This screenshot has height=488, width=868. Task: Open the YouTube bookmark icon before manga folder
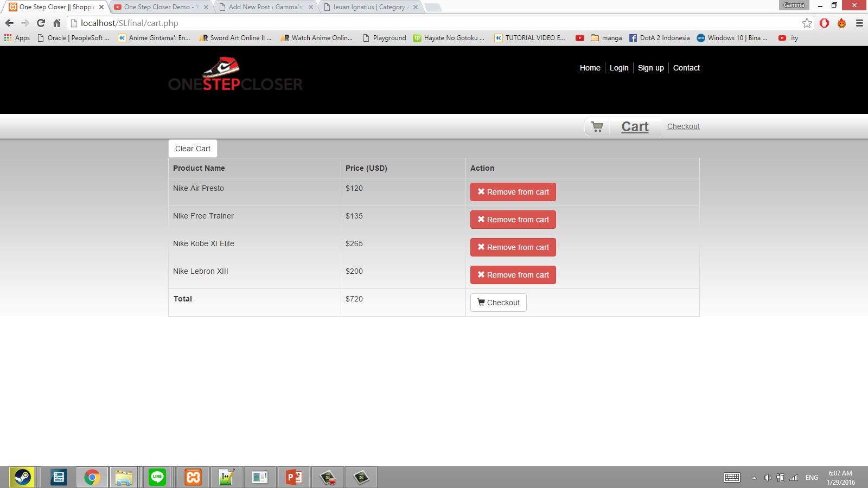(580, 38)
